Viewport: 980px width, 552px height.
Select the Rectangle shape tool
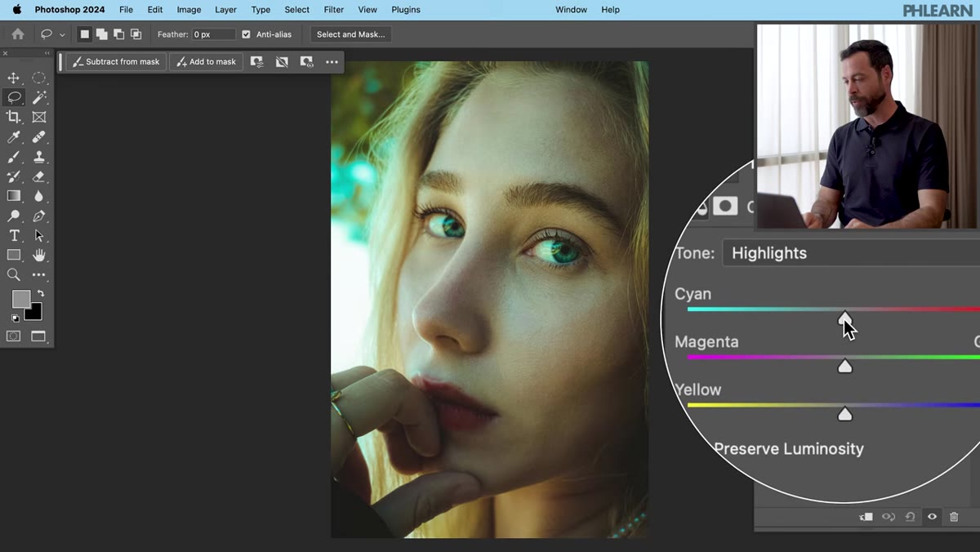(14, 255)
